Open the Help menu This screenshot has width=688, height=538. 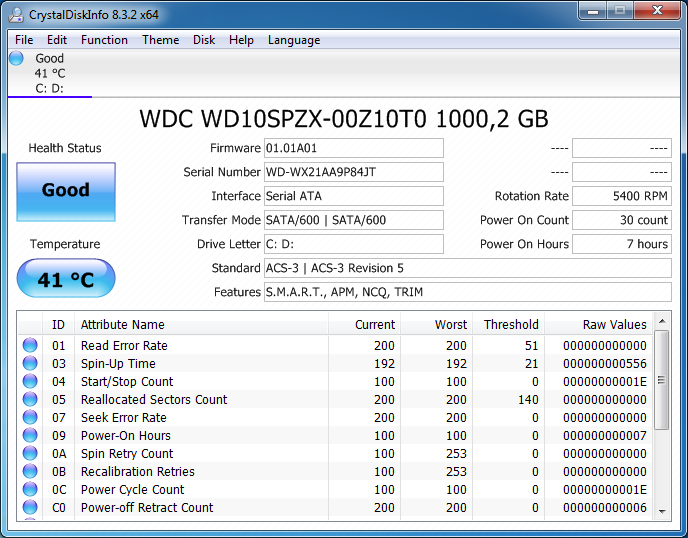(241, 40)
